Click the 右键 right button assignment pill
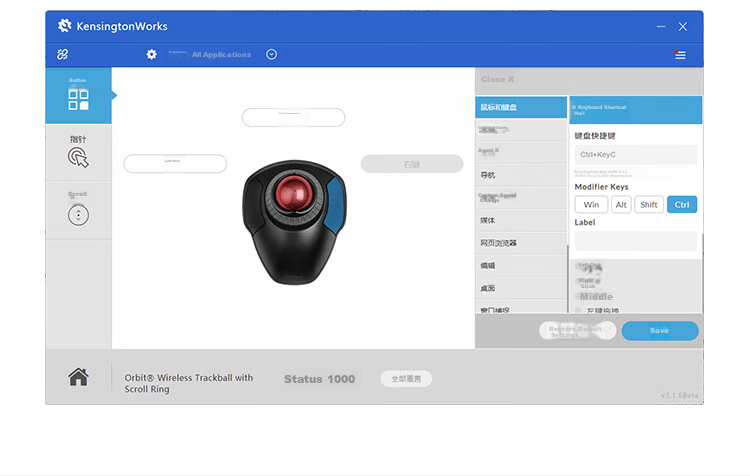 pyautogui.click(x=412, y=164)
